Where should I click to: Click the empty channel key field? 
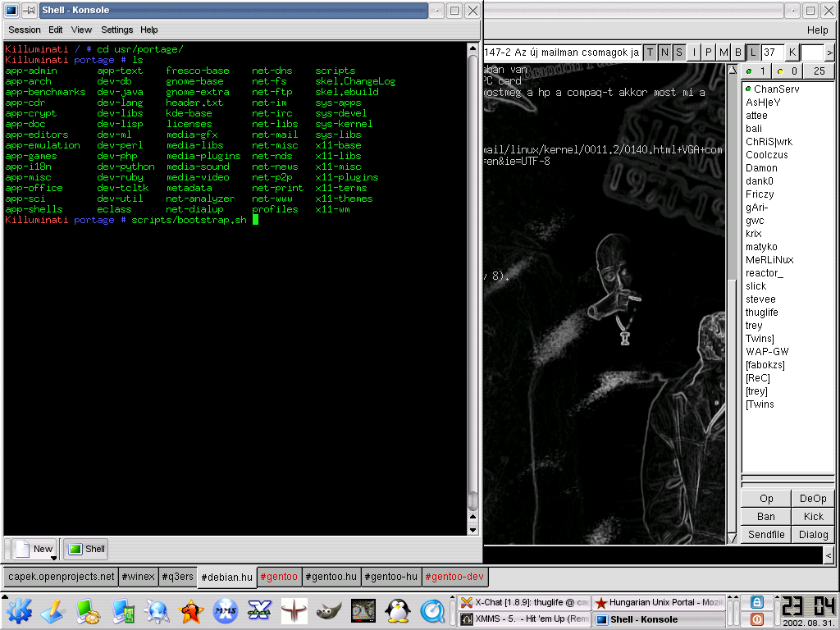[811, 52]
